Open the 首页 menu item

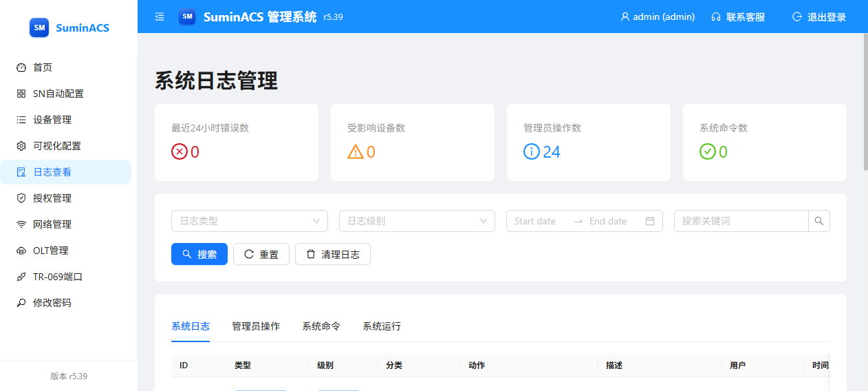pos(65,67)
